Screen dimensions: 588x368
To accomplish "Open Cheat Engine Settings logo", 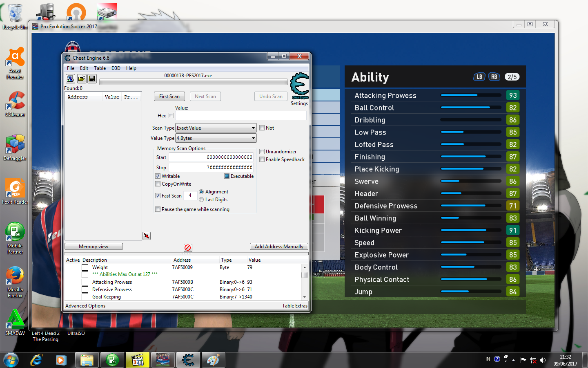I will coord(299,86).
